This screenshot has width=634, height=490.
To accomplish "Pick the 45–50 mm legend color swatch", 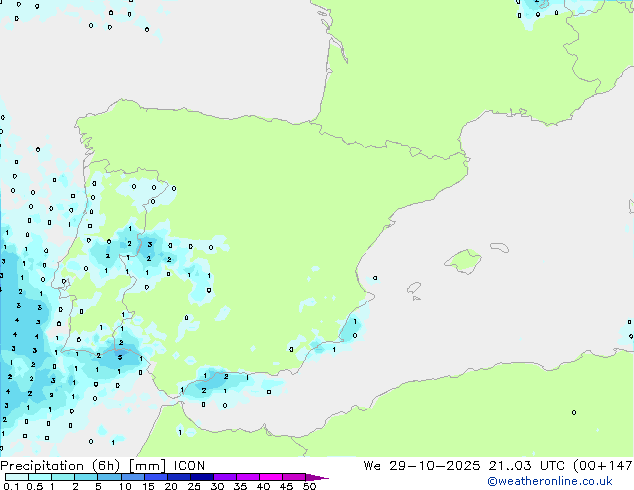I will [x=294, y=477].
